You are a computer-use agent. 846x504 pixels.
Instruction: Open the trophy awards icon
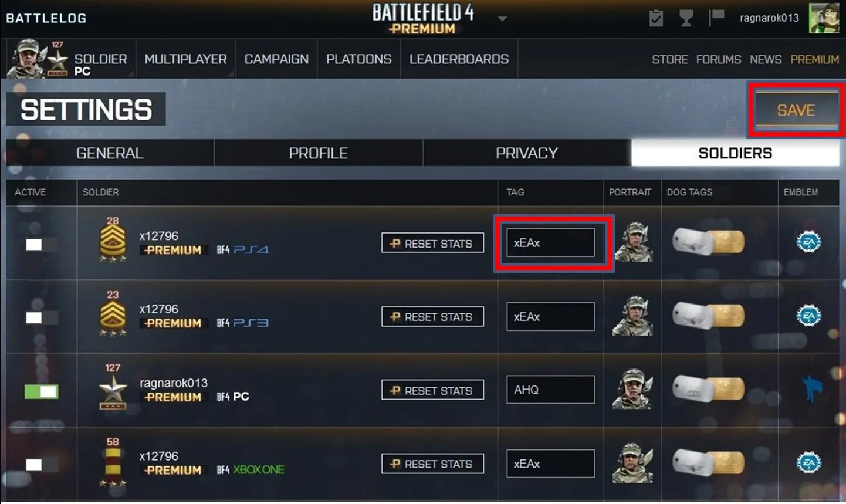click(x=686, y=18)
